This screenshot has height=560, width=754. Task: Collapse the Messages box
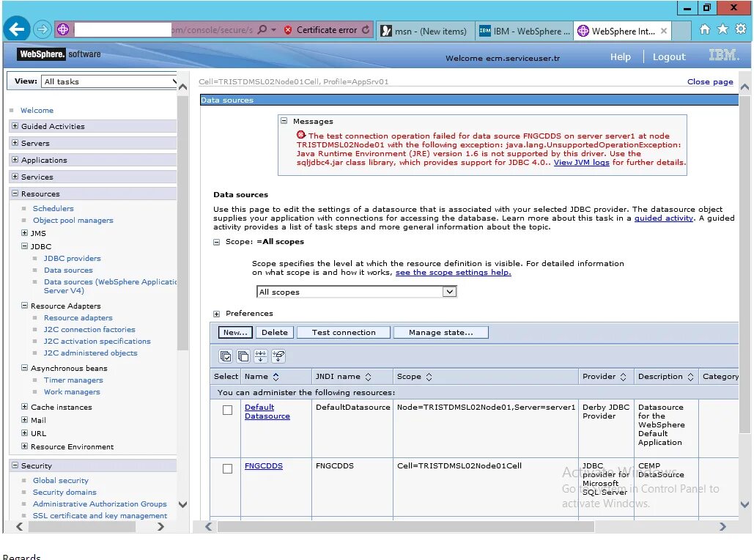pos(284,121)
